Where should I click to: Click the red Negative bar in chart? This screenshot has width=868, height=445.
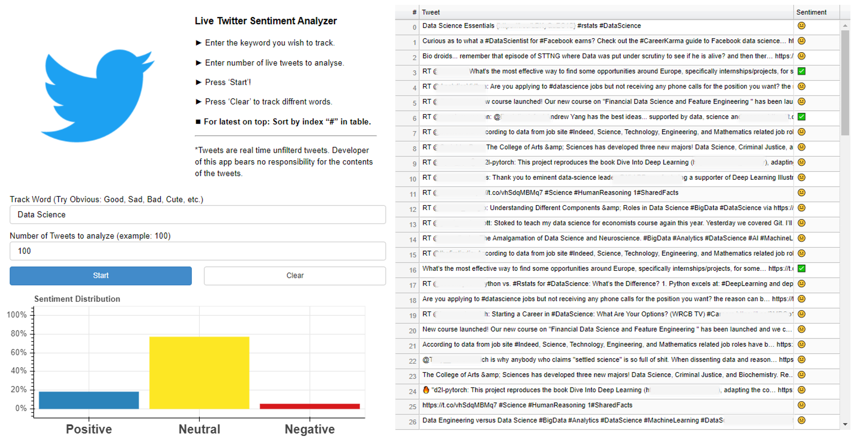[x=310, y=406]
